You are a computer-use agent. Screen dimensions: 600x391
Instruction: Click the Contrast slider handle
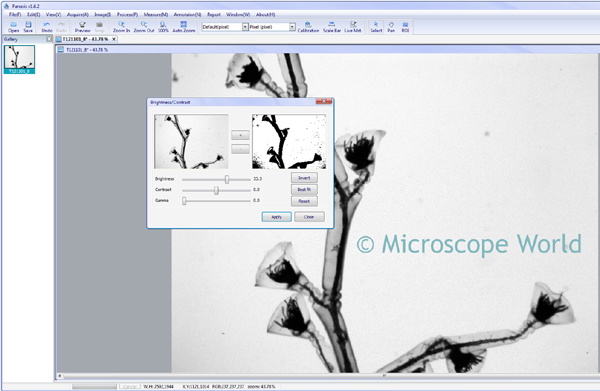(216, 190)
